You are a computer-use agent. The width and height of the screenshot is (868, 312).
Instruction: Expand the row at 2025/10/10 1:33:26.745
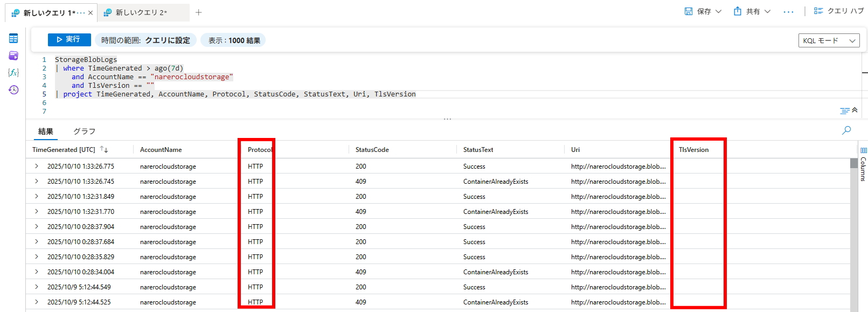37,181
